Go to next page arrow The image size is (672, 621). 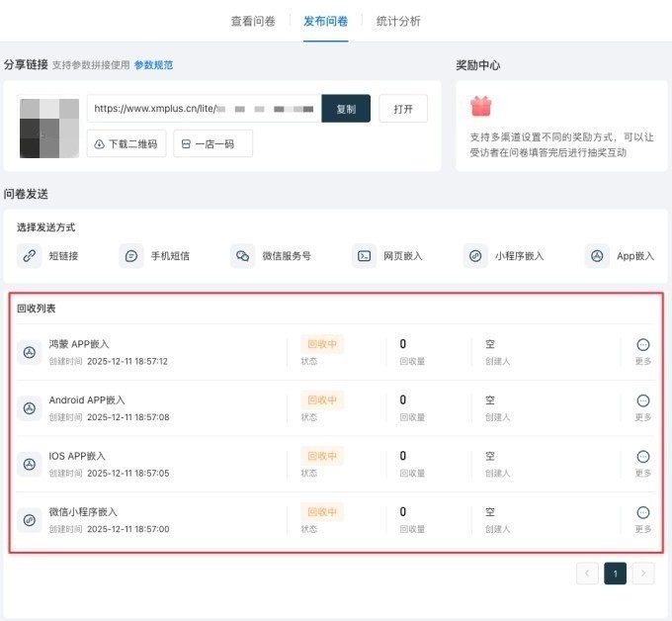tap(643, 574)
